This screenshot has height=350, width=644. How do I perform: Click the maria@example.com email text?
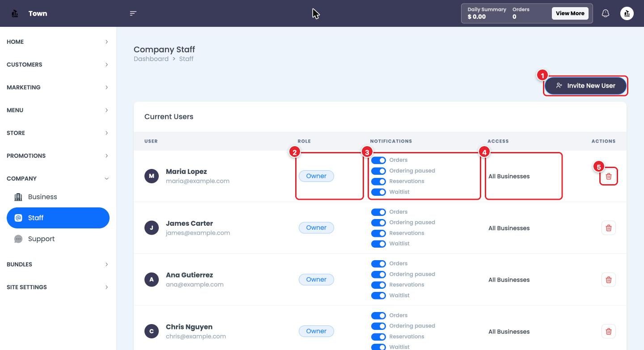click(198, 181)
